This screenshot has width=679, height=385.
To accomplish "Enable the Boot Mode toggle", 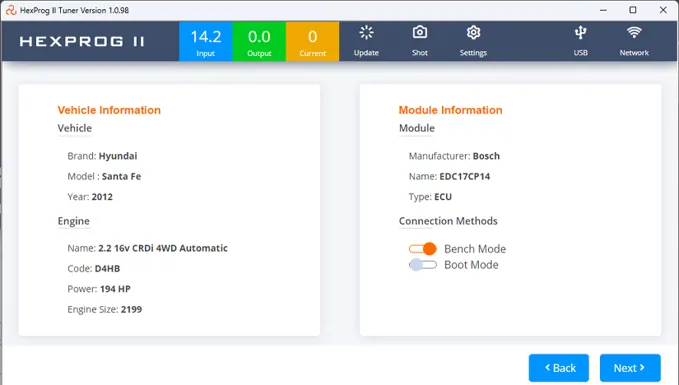I will [x=423, y=265].
